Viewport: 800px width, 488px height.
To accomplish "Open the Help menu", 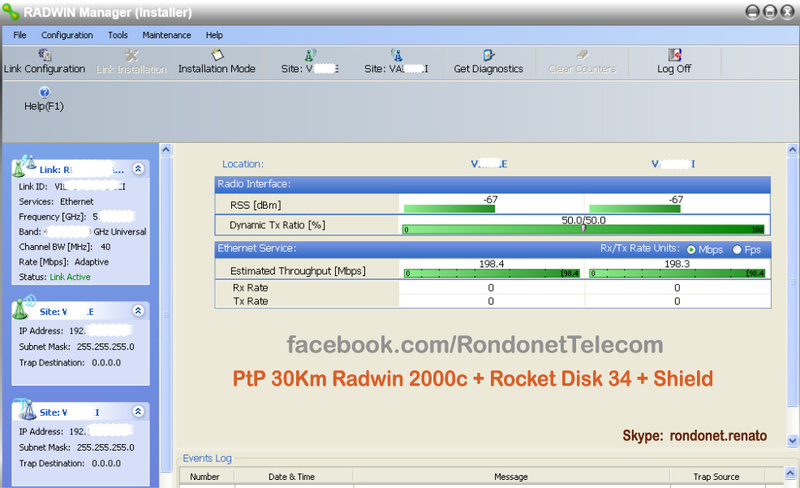I will [x=214, y=35].
